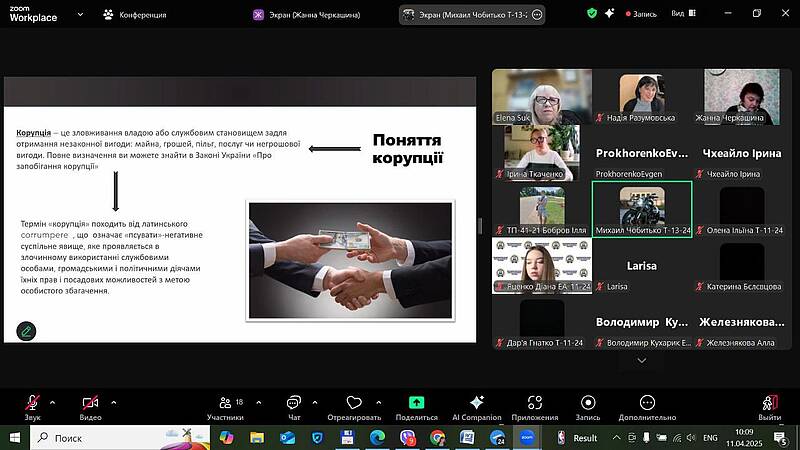The width and height of the screenshot is (800, 450).
Task: Select the Экран (Михаил Чобитько) tab
Action: 464,14
